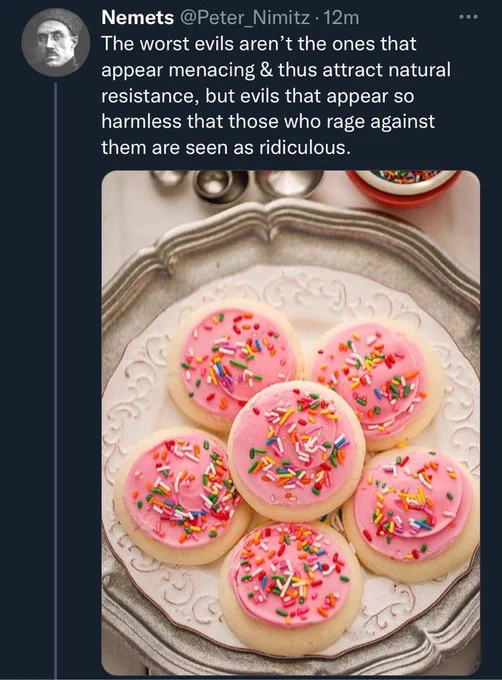This screenshot has width=502, height=680.
Task: Click the vertical thread line below avatar
Action: coord(55,379)
